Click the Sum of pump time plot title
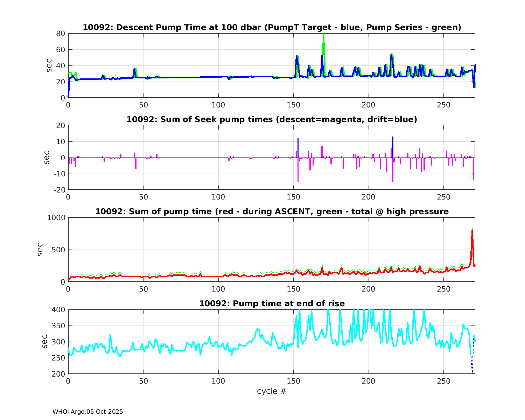 272,211
